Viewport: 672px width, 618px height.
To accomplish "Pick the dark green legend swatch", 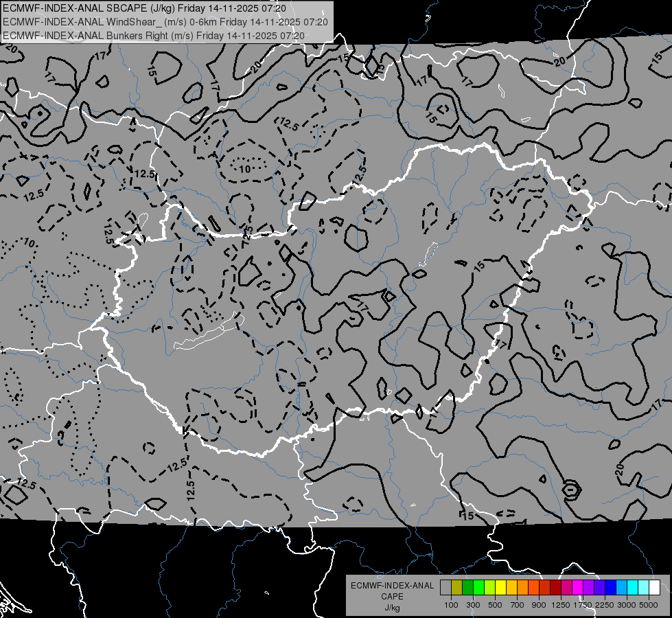I will tap(468, 588).
